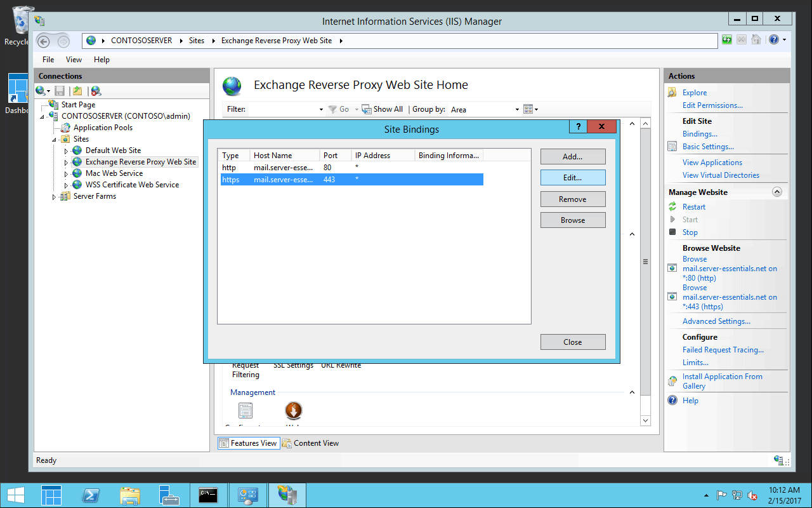Click the IP Address column header

tap(383, 156)
